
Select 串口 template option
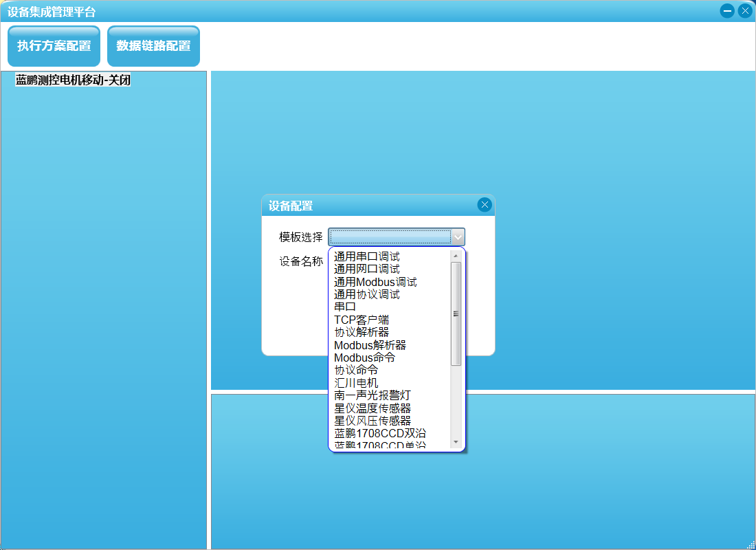click(x=345, y=307)
